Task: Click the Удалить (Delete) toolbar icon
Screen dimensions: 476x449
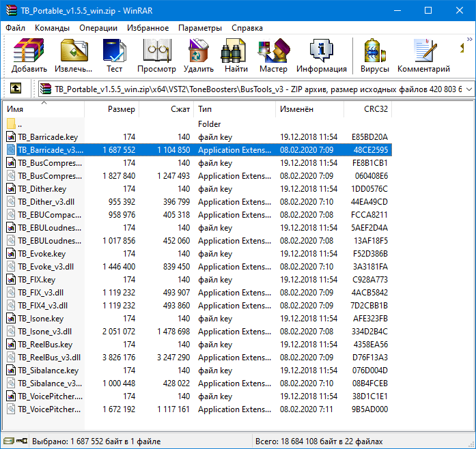Action: tap(199, 50)
